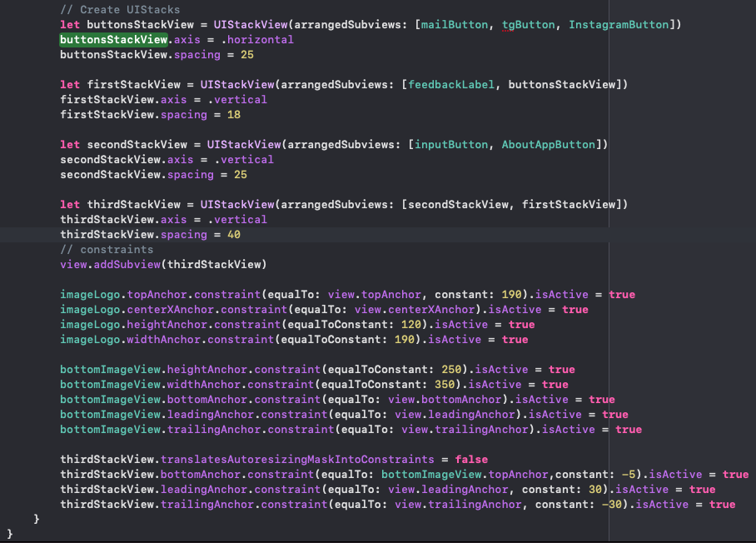The image size is (756, 543).
Task: Click 'AboutAppButton' in secondStackView array
Action: click(549, 144)
